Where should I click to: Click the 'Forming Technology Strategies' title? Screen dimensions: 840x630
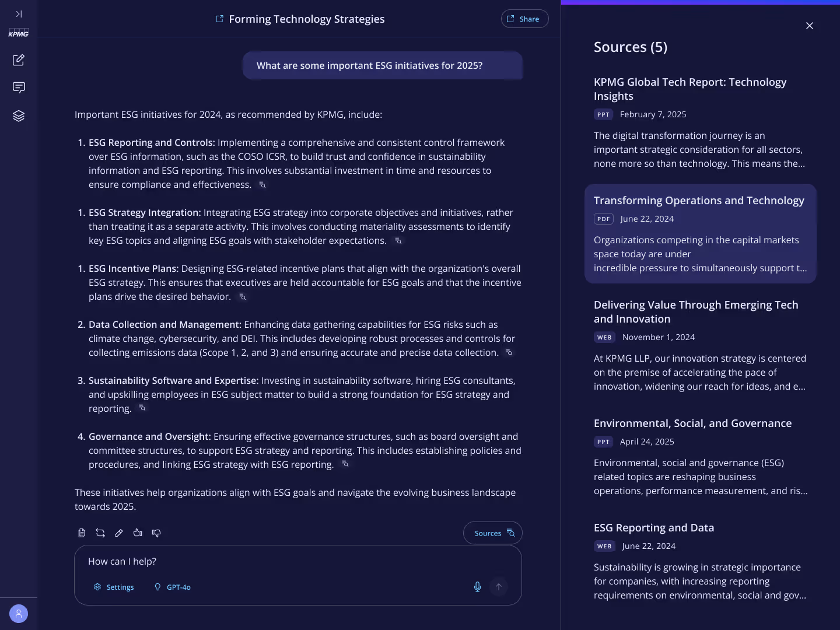pyautogui.click(x=307, y=19)
